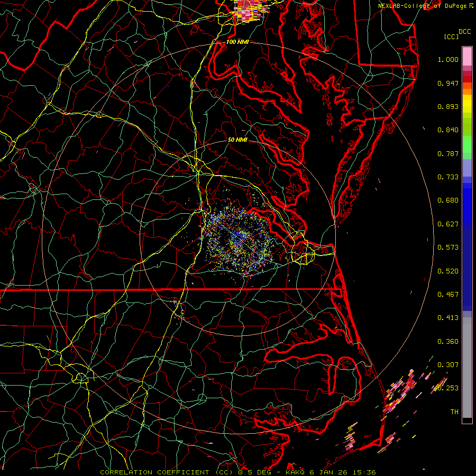Click the 0.253 colorbar value label
476x476 pixels.
click(x=448, y=388)
